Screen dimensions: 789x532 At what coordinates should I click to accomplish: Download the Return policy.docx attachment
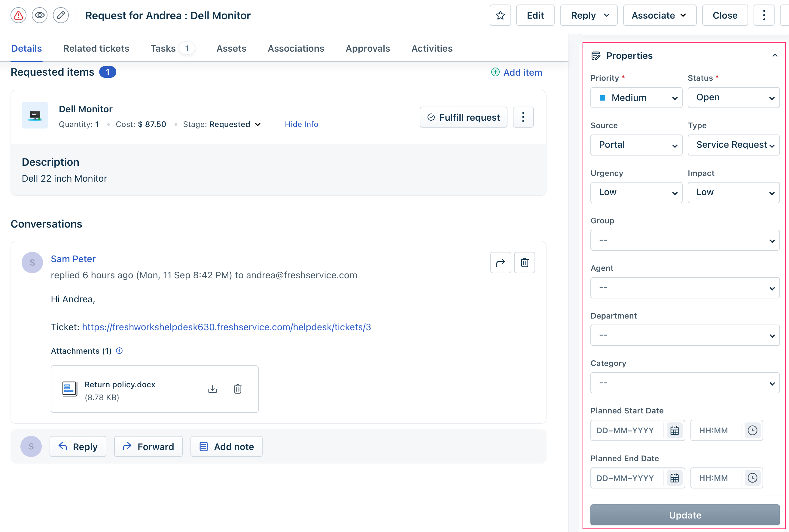212,389
